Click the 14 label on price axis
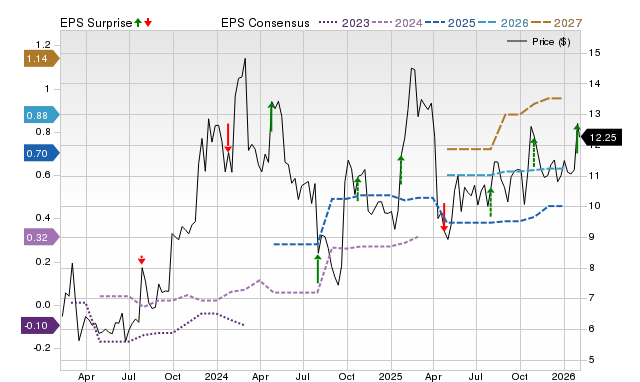 (x=594, y=84)
